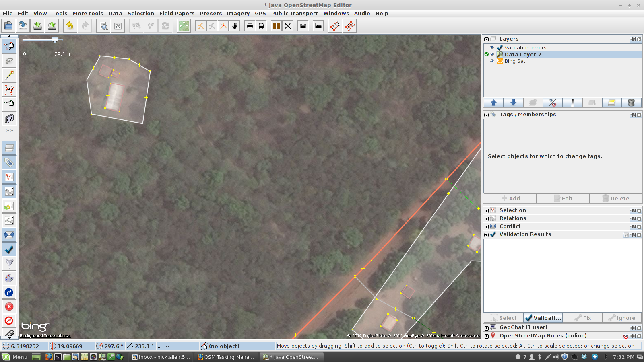Open Background Terms of Use link

click(x=45, y=336)
